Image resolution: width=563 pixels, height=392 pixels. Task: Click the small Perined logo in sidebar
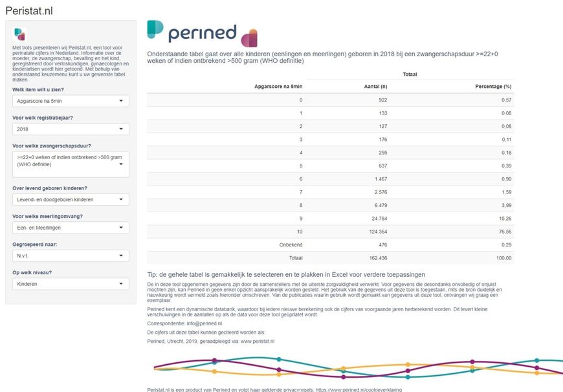pyautogui.click(x=20, y=34)
